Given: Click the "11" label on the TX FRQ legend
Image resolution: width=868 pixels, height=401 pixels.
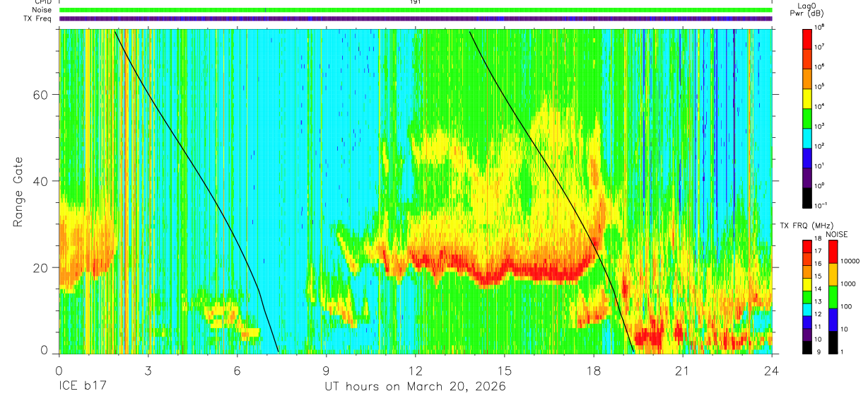Looking at the screenshot, I should pyautogui.click(x=819, y=327).
